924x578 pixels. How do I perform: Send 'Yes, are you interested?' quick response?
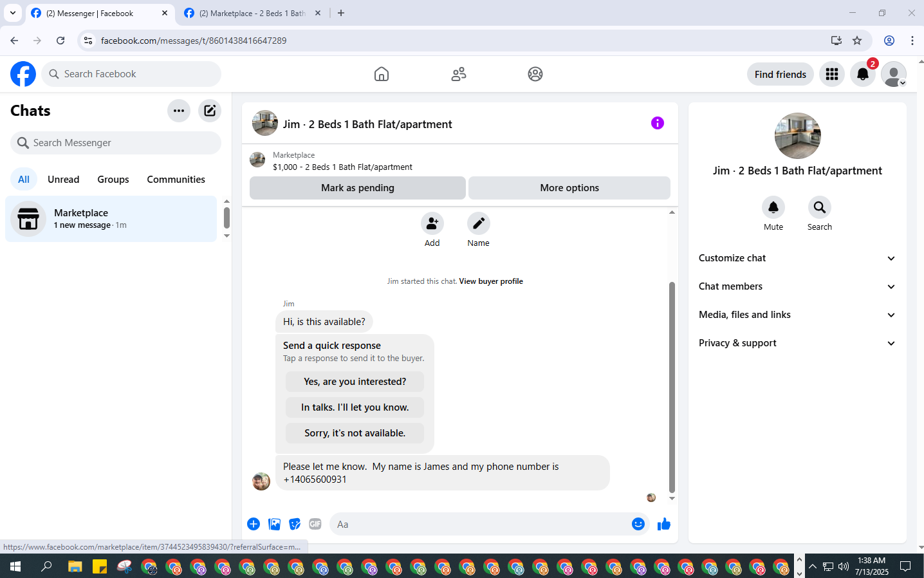tap(355, 382)
